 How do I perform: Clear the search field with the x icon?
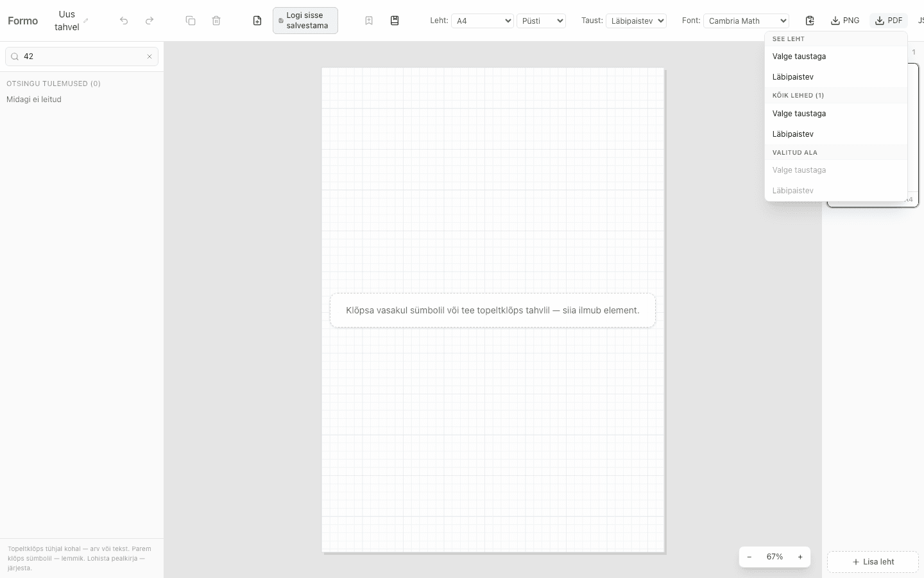pyautogui.click(x=150, y=57)
